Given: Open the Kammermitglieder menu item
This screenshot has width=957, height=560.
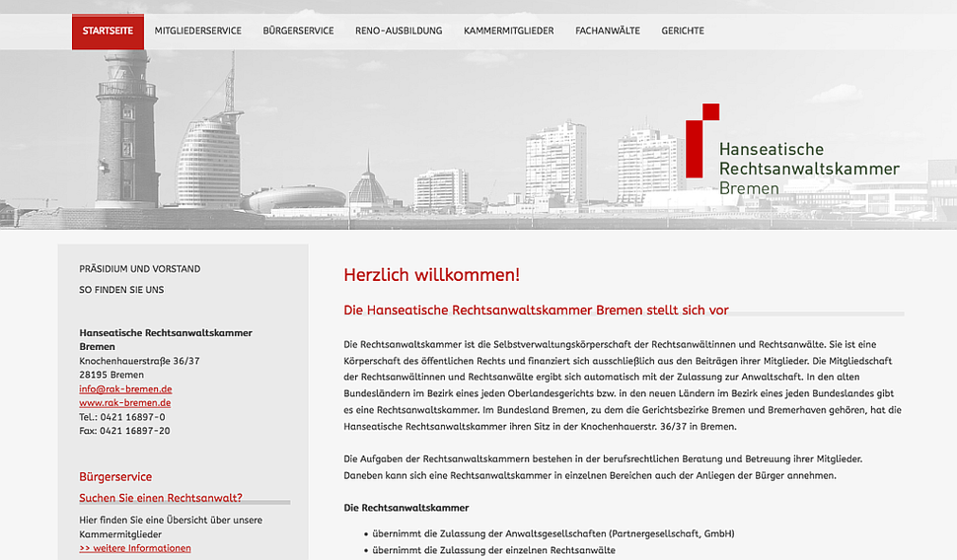Looking at the screenshot, I should click(508, 31).
